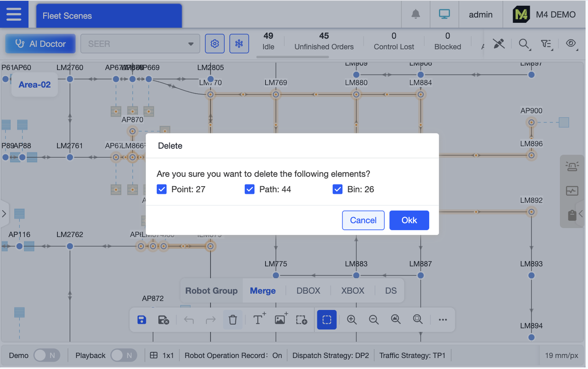The image size is (588, 369).
Task: Click the trash delete tool
Action: pos(233,319)
